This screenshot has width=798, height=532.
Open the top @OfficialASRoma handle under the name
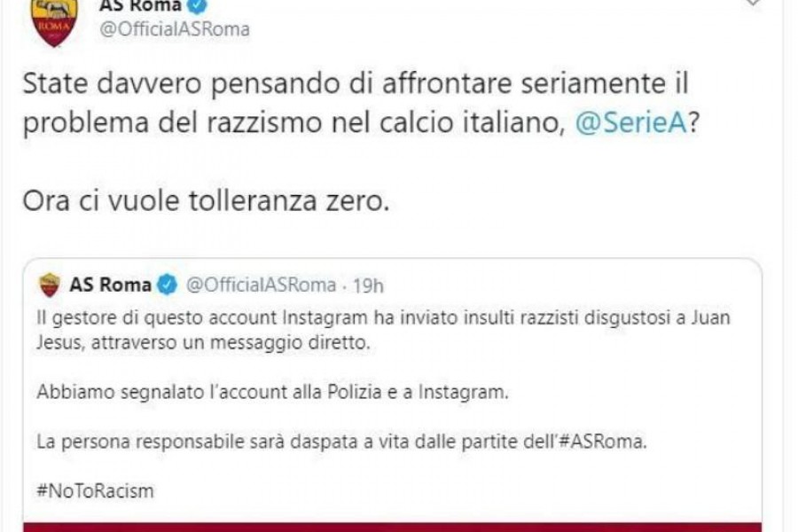(175, 29)
